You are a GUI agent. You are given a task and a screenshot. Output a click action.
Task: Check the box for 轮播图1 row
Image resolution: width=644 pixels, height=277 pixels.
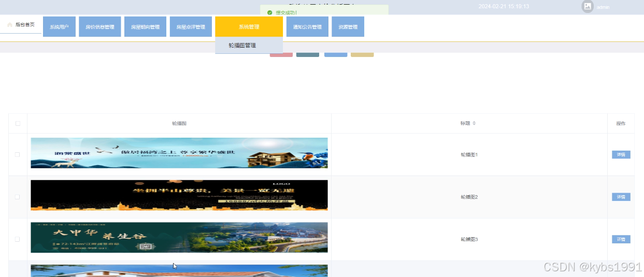(x=18, y=154)
